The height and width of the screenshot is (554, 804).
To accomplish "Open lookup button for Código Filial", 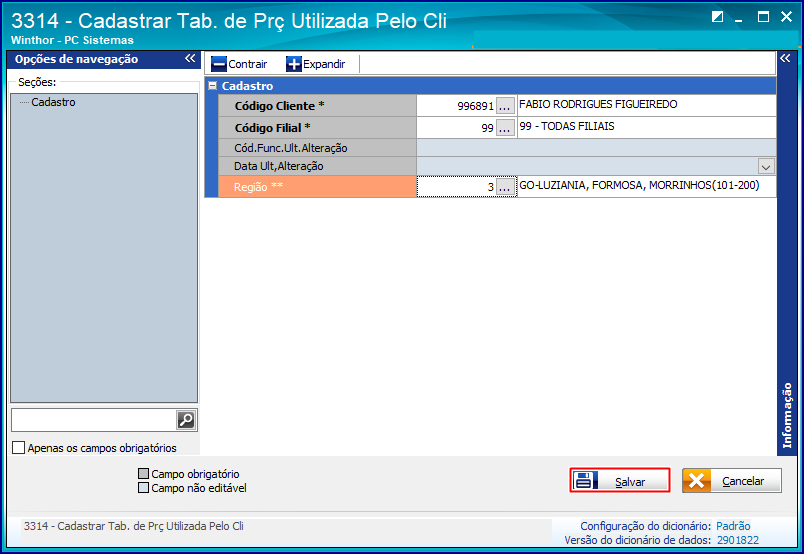I will click(505, 128).
